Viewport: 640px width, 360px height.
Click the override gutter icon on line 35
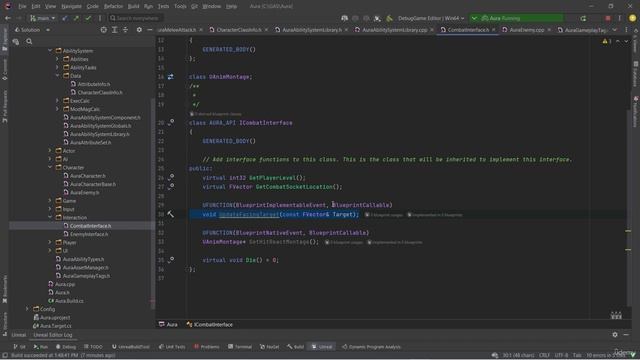[171, 260]
